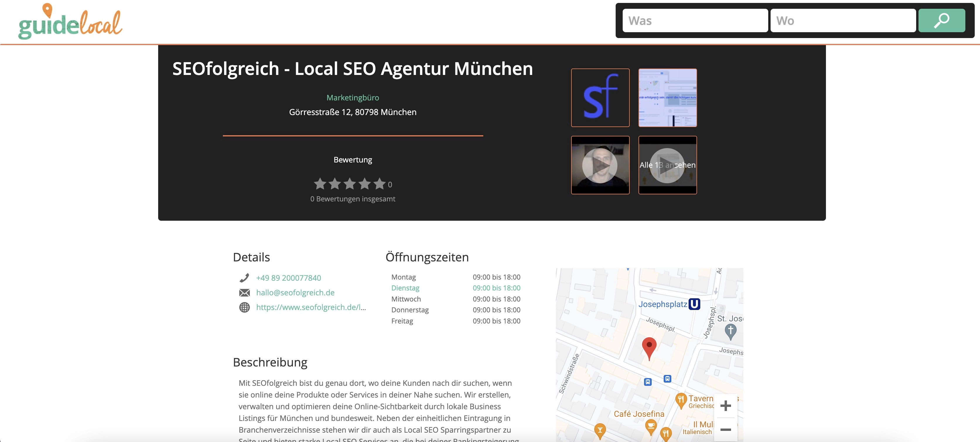The width and height of the screenshot is (980, 442).
Task: Click the 'Marketingbüro' category link
Action: (x=353, y=98)
